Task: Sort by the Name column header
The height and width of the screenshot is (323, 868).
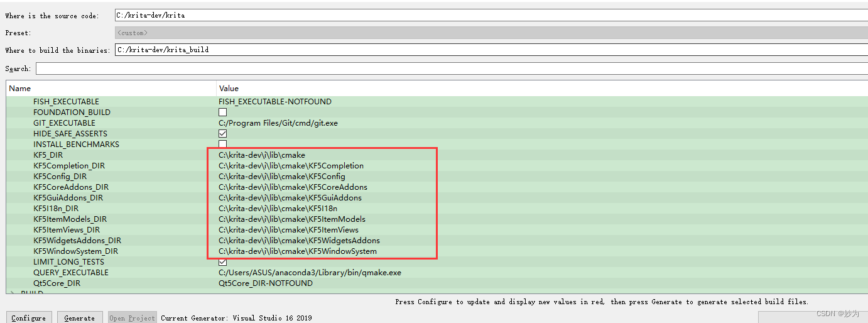Action: [111, 89]
